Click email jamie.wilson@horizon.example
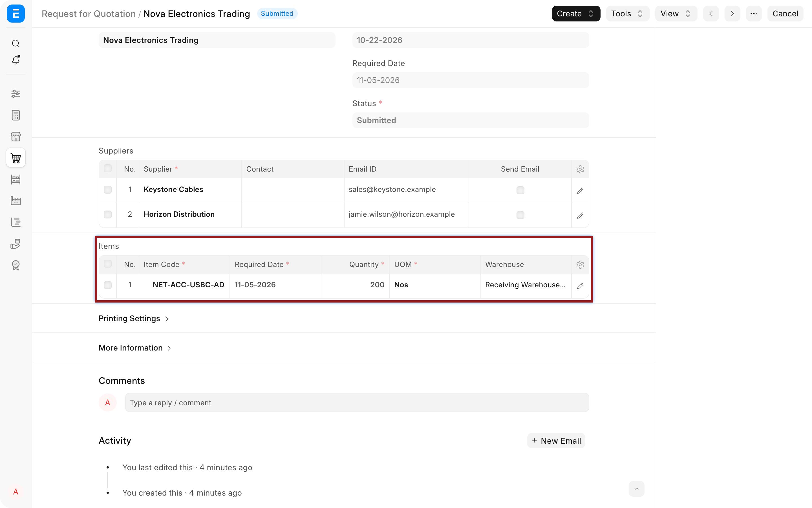This screenshot has height=508, width=812. [402, 214]
